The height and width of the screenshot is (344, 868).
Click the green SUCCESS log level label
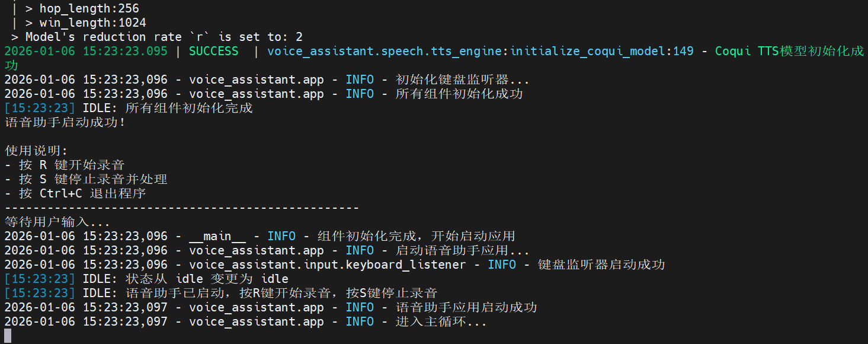pos(213,51)
